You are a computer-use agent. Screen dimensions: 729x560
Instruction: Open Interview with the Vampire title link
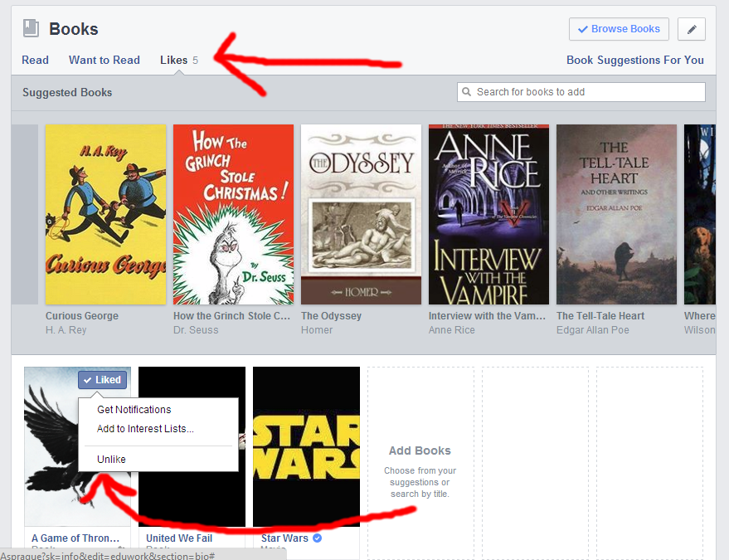(487, 316)
